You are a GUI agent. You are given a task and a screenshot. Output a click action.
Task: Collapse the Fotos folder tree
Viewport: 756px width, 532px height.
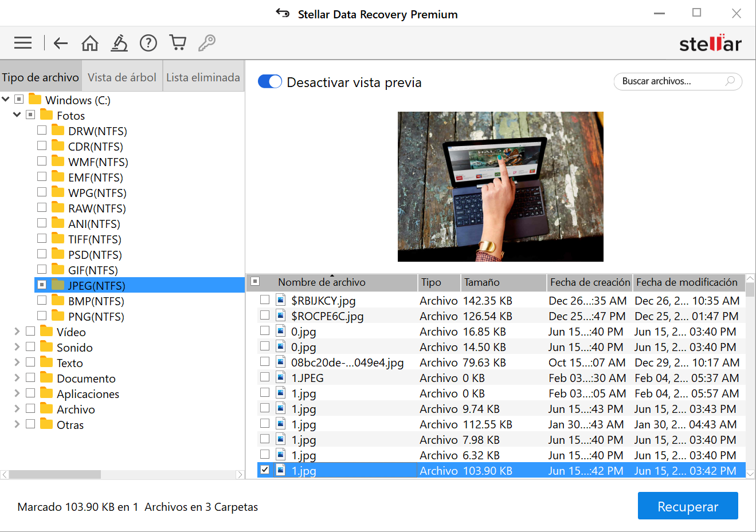[17, 115]
